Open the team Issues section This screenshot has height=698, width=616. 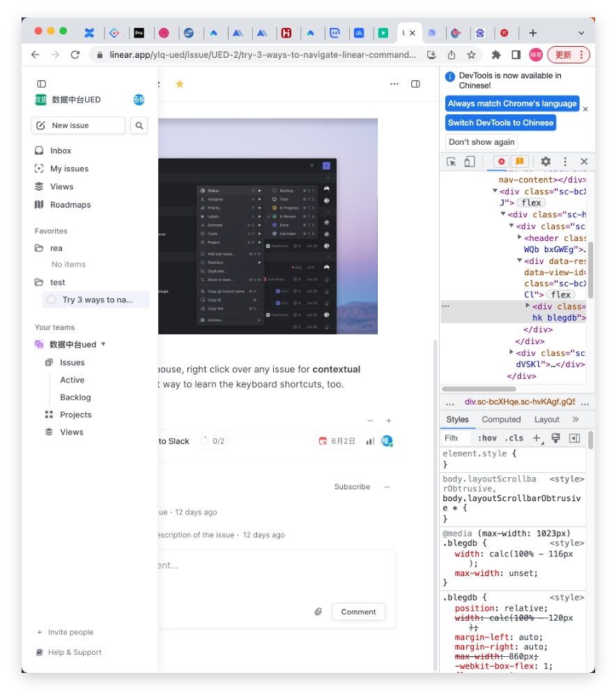click(72, 362)
